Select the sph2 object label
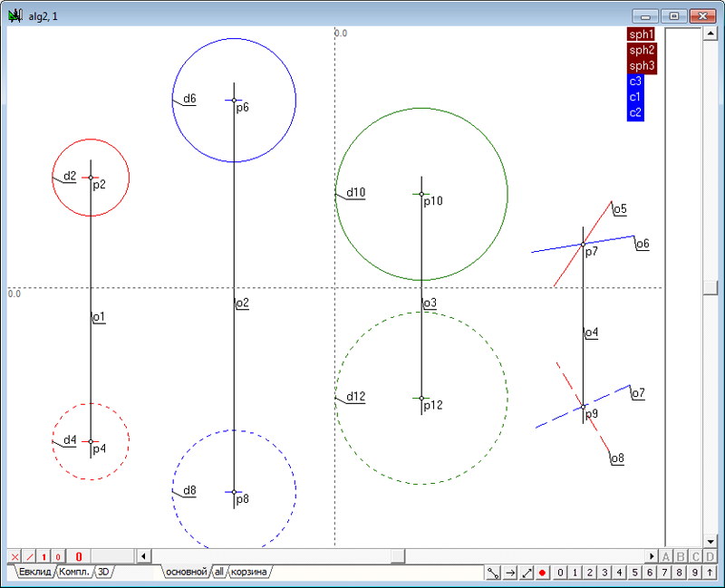Image resolution: width=725 pixels, height=588 pixels. point(642,50)
